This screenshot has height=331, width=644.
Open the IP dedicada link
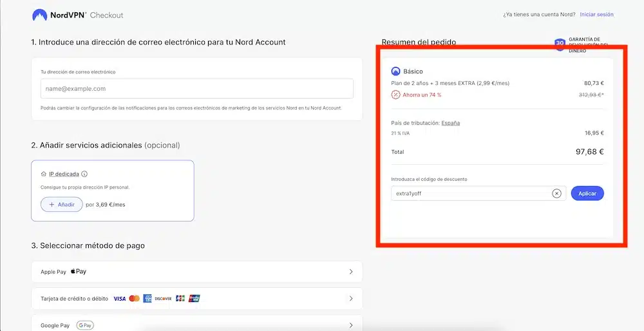click(x=64, y=174)
